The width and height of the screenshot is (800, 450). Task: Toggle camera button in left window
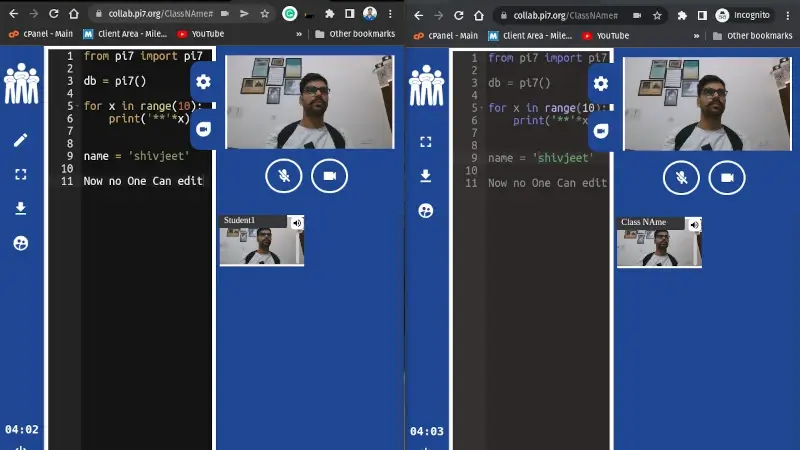coord(330,176)
